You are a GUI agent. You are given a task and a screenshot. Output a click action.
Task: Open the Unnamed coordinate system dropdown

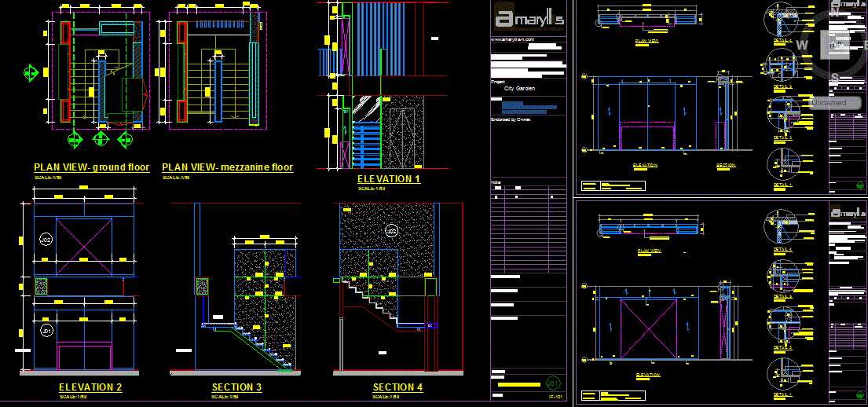[x=830, y=102]
